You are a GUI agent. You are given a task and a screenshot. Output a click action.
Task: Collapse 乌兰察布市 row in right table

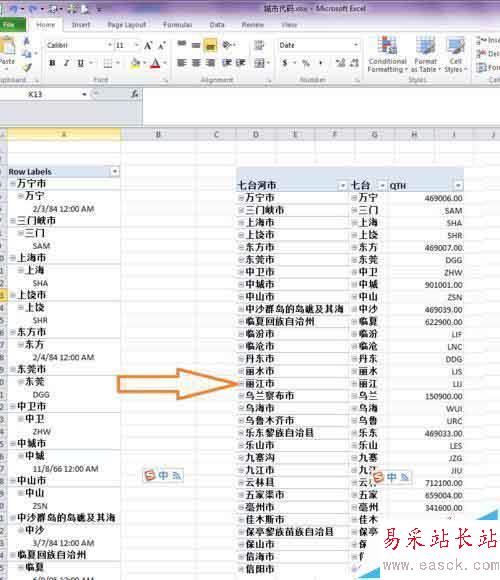point(241,396)
